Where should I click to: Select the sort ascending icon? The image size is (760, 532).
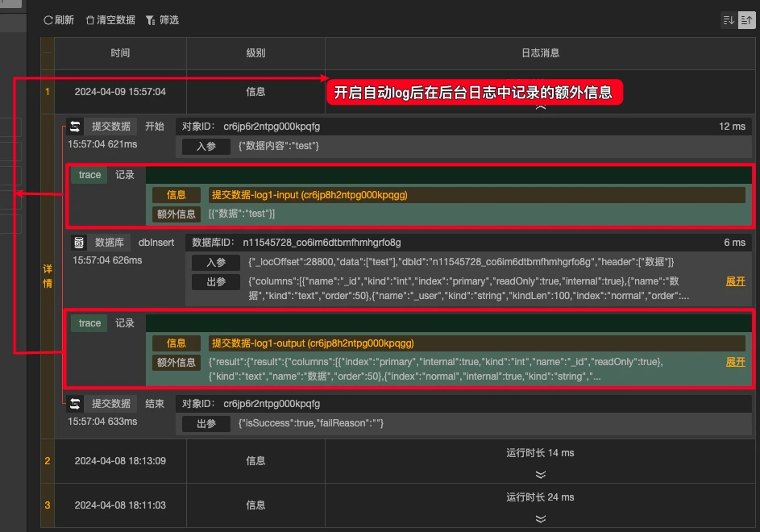[x=746, y=20]
